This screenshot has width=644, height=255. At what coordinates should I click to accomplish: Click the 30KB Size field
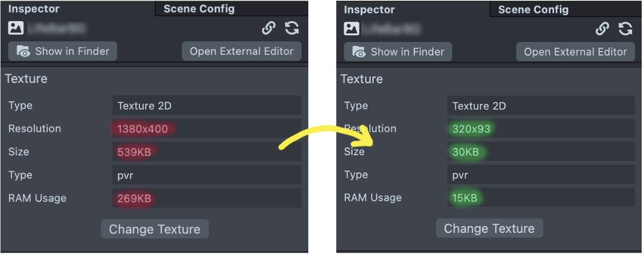541,152
